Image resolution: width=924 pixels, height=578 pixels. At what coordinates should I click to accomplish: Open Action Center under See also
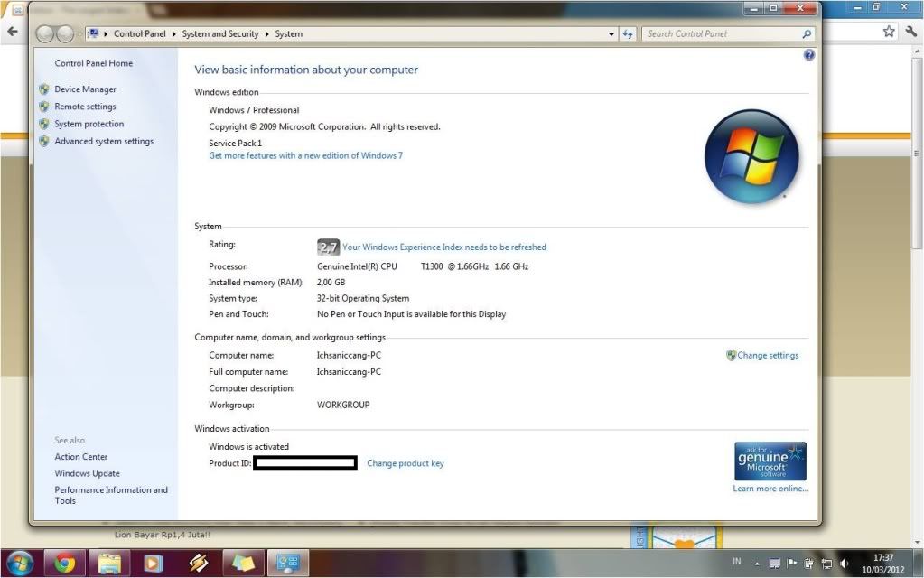[81, 457]
